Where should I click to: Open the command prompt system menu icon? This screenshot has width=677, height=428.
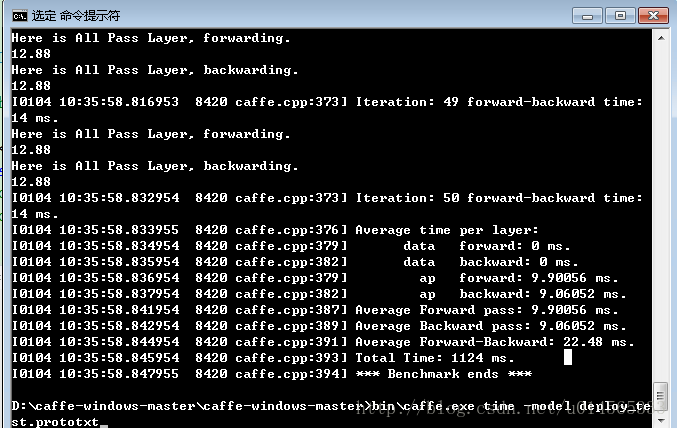point(18,15)
